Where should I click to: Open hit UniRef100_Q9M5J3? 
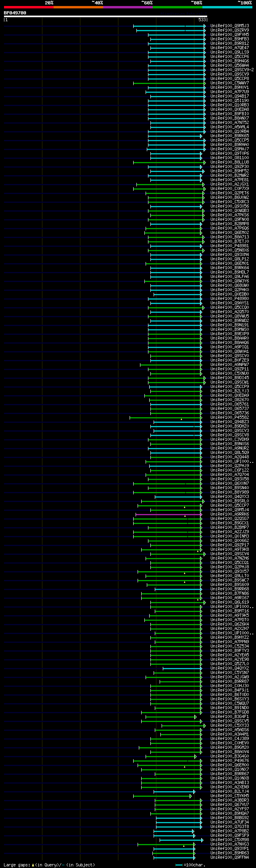(x=230, y=26)
